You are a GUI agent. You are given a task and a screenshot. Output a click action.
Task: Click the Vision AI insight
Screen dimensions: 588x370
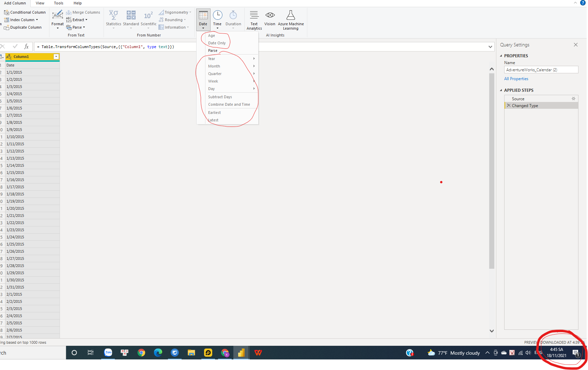pos(270,18)
